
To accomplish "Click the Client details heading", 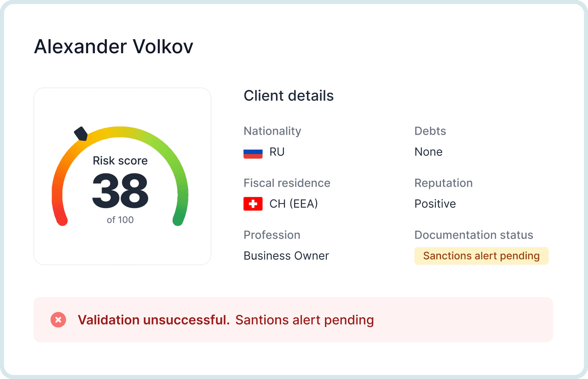I will click(288, 96).
